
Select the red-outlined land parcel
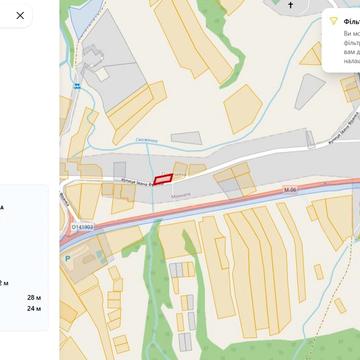(x=163, y=179)
